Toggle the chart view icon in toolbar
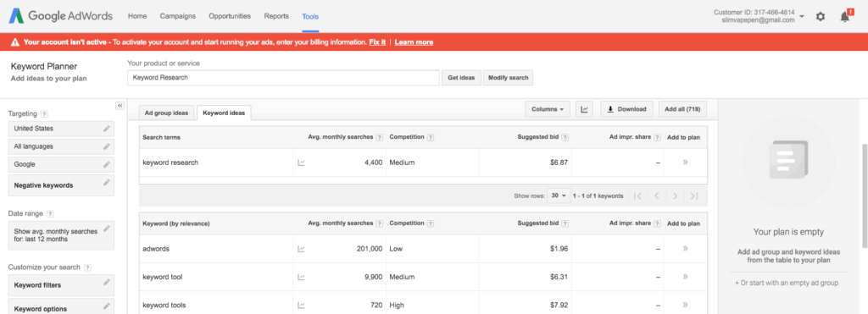Screen dimensions: 868x314 coord(584,109)
